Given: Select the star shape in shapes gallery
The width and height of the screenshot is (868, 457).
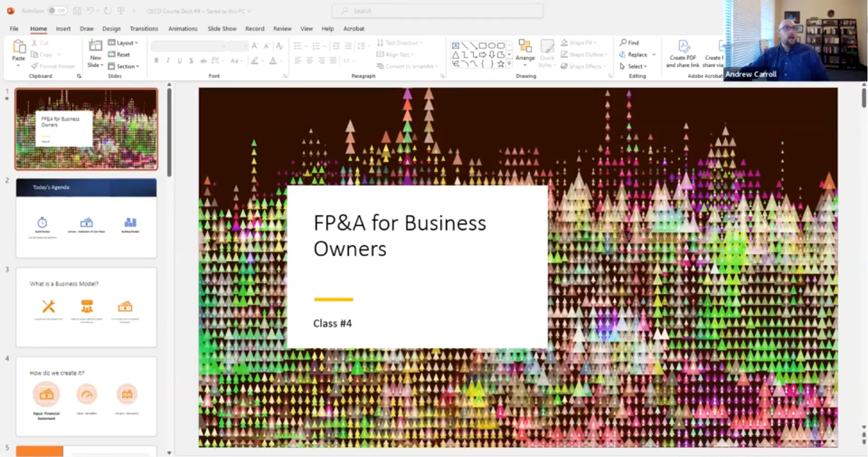Looking at the screenshot, I should pos(501,64).
